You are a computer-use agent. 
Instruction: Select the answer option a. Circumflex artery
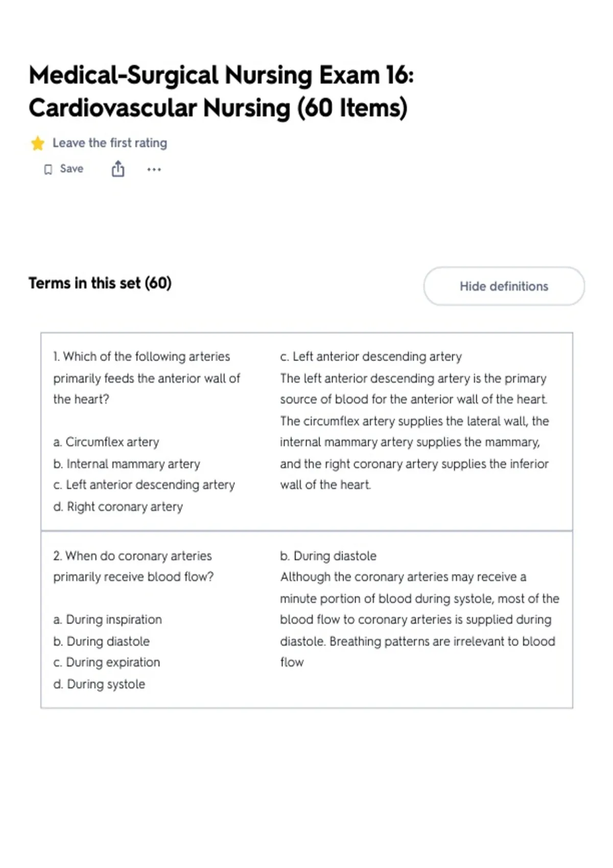click(106, 442)
